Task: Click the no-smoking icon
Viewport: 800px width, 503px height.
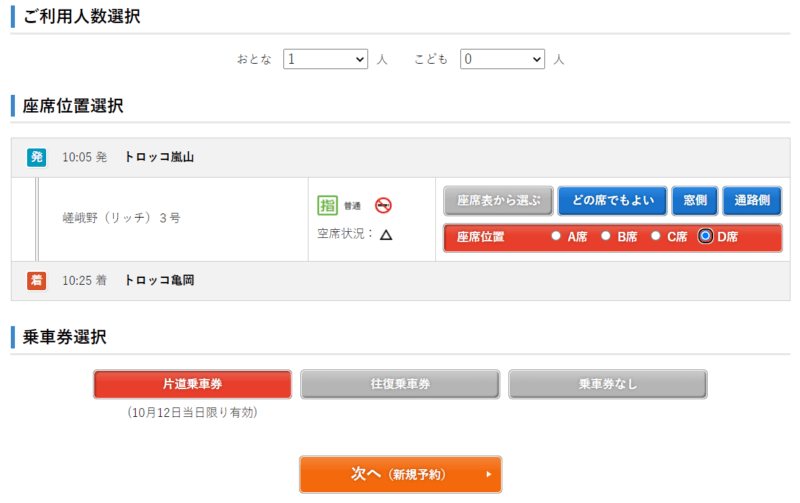Action: tap(383, 206)
